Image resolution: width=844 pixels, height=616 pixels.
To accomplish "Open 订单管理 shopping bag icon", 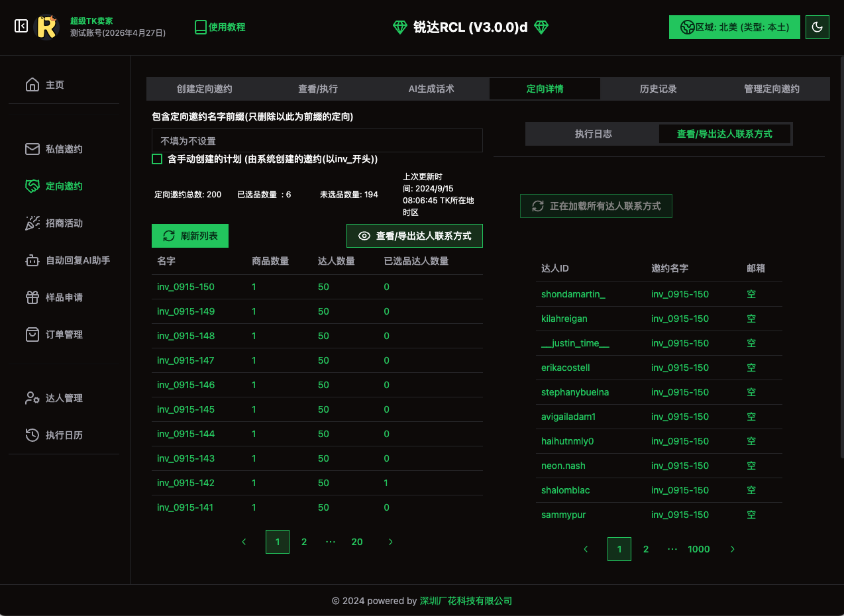I will coord(32,334).
